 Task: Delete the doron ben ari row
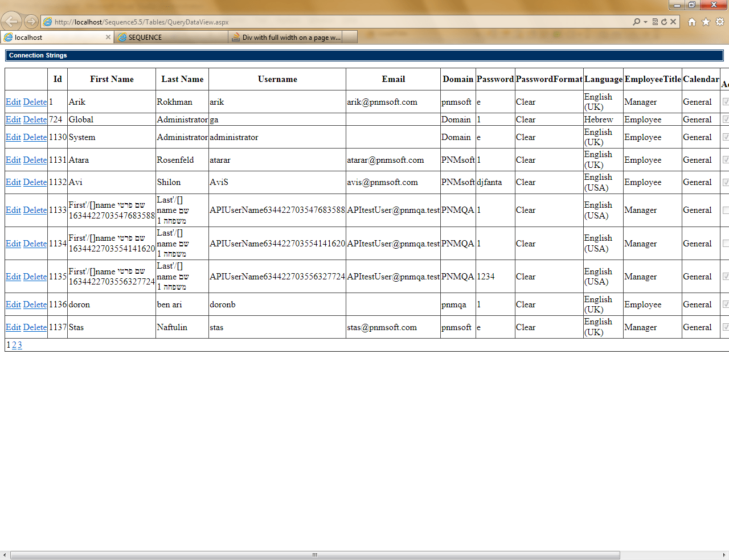(x=35, y=304)
